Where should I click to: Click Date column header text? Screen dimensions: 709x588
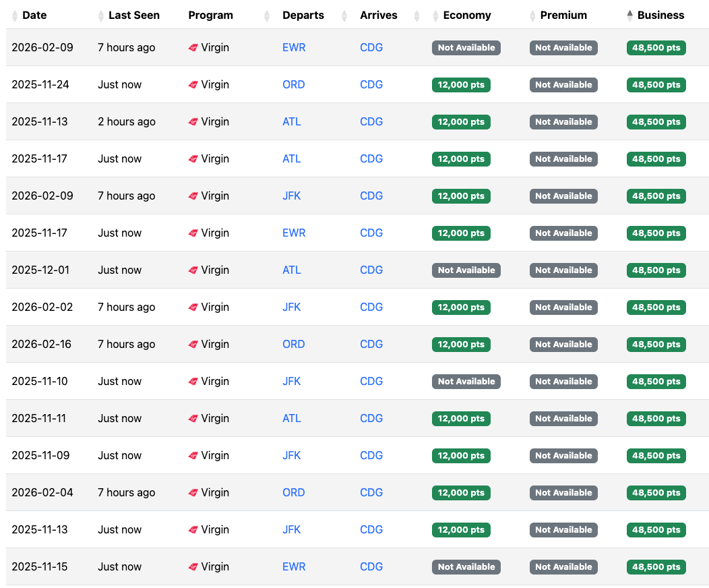point(34,16)
